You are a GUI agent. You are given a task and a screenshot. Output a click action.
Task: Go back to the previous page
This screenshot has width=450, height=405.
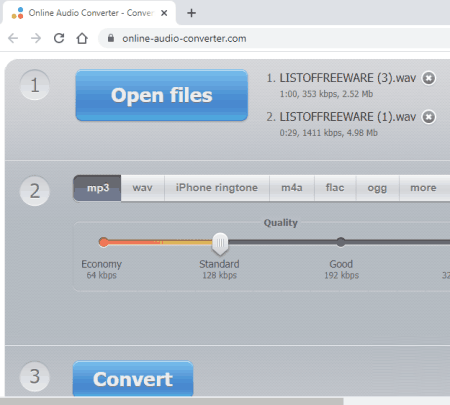[x=13, y=38]
